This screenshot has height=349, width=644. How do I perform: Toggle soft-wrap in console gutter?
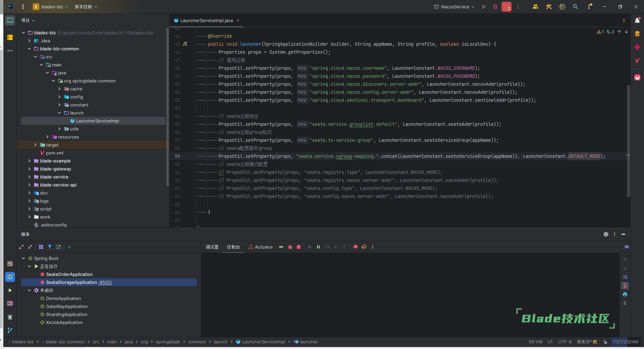click(x=625, y=277)
